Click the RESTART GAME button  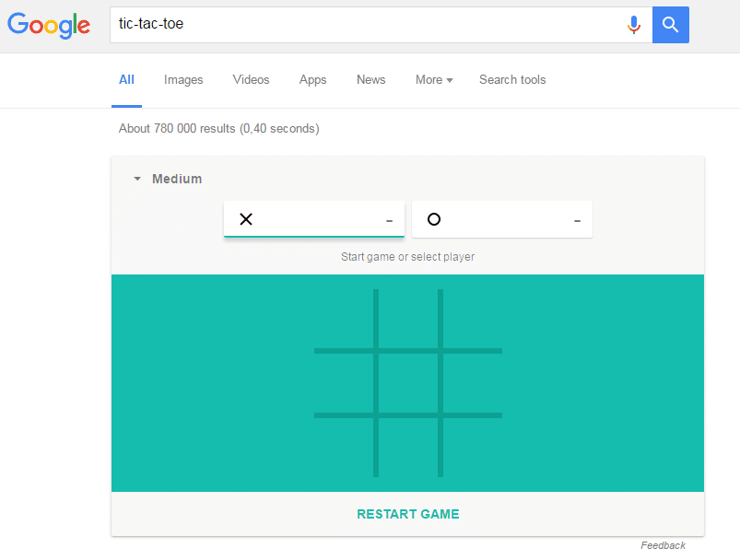click(407, 514)
